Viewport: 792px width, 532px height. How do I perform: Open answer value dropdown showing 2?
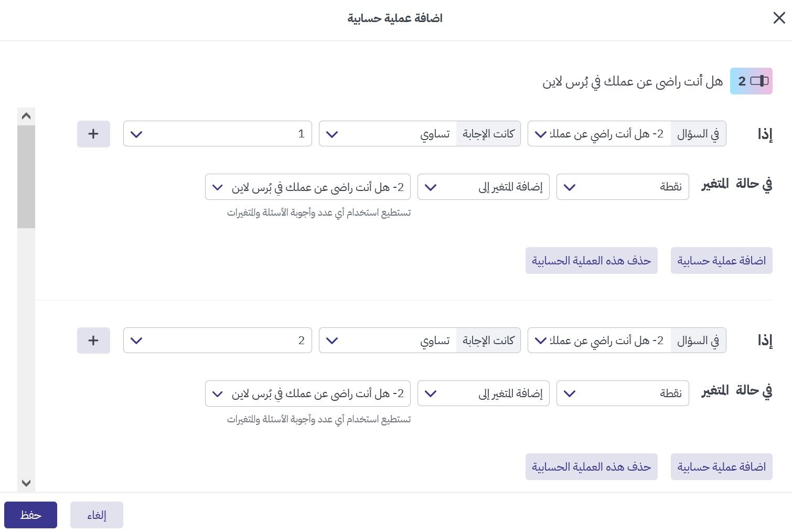(x=218, y=341)
